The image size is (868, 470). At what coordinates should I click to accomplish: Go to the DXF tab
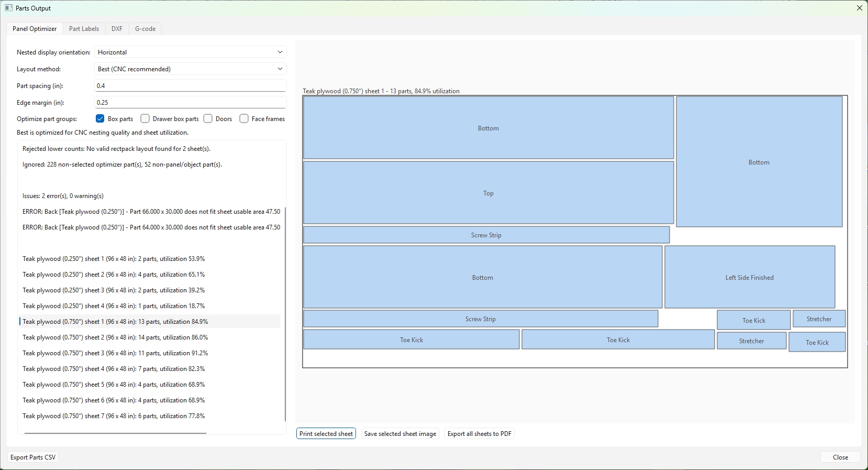[x=117, y=29]
